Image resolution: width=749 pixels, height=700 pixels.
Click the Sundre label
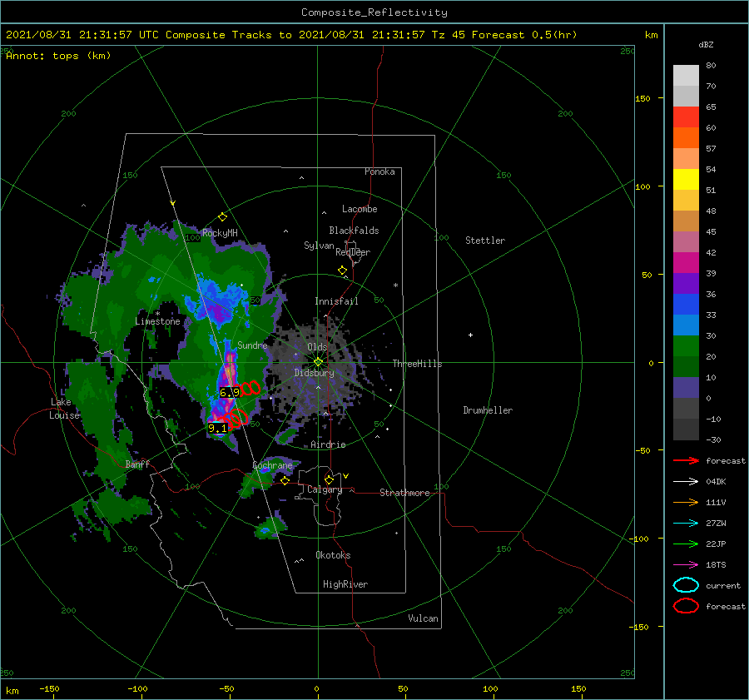[x=252, y=345]
